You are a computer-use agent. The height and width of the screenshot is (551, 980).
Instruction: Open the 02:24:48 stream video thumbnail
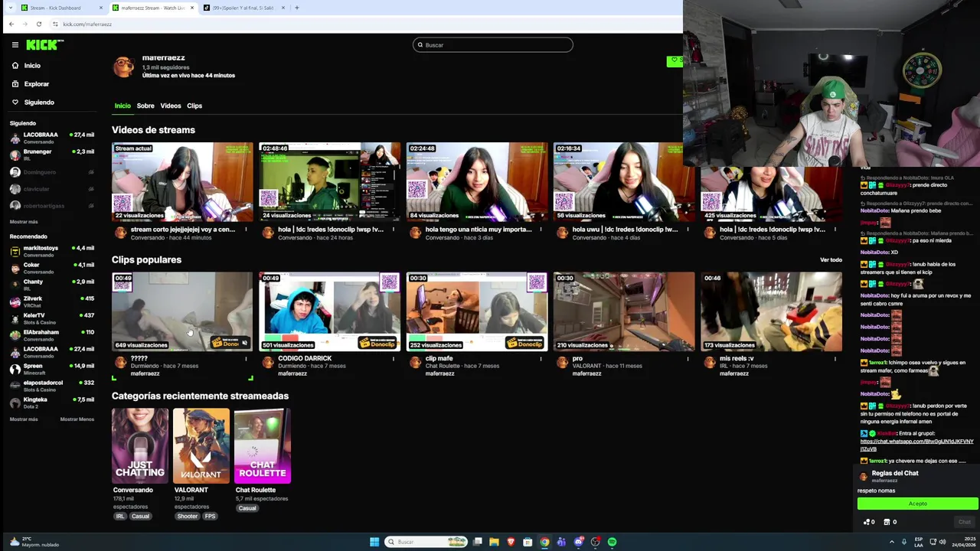pyautogui.click(x=477, y=182)
